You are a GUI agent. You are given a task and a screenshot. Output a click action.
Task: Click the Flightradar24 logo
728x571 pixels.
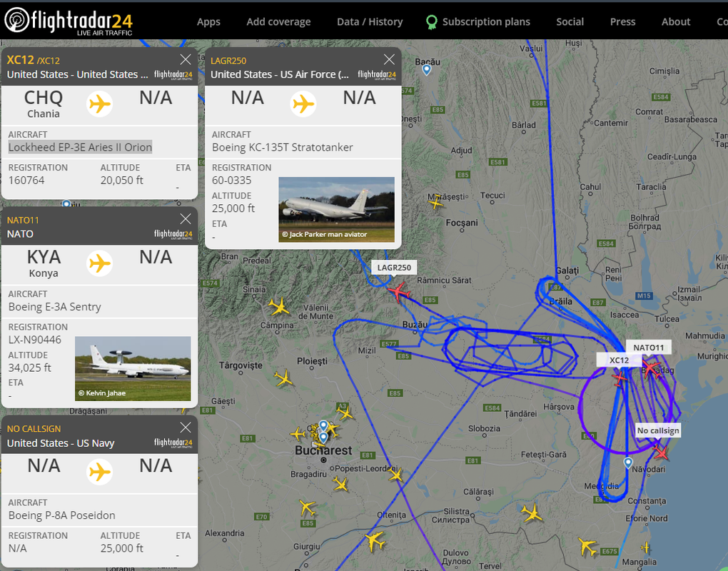click(x=69, y=21)
